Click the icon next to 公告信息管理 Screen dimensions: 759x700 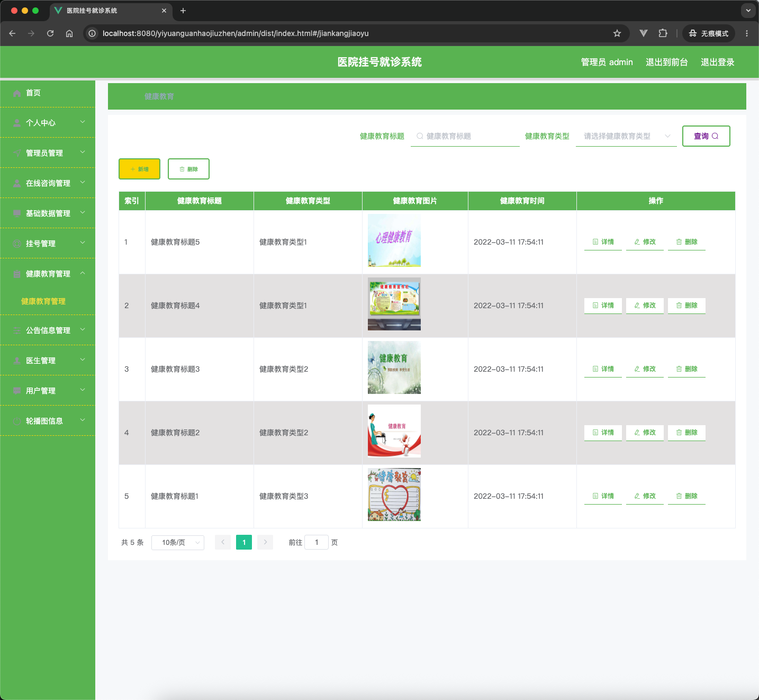(x=17, y=330)
